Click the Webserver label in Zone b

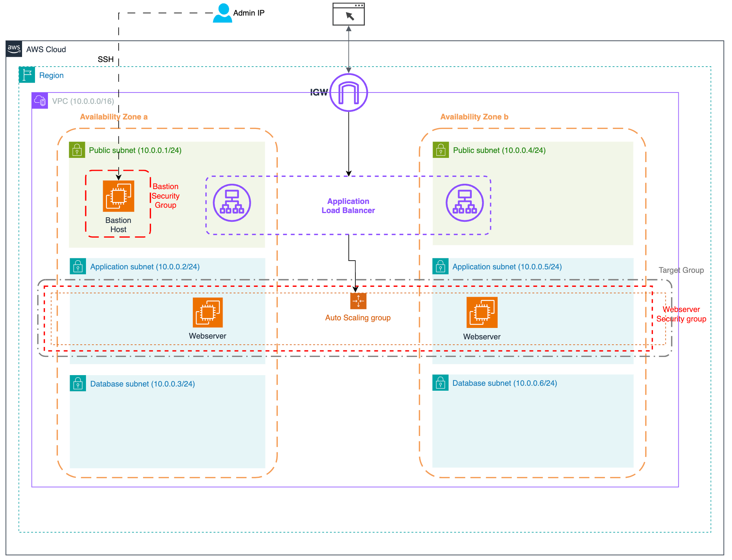click(x=482, y=337)
